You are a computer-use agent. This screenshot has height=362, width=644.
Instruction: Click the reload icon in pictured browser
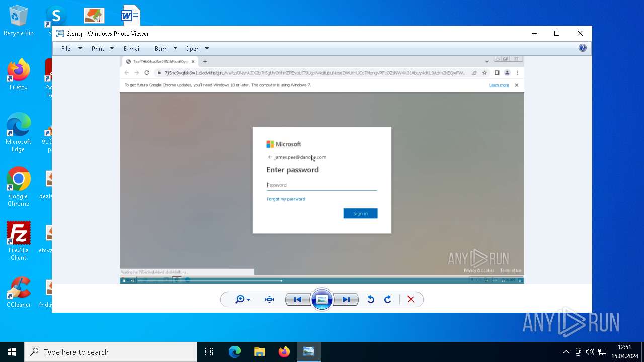click(x=147, y=73)
